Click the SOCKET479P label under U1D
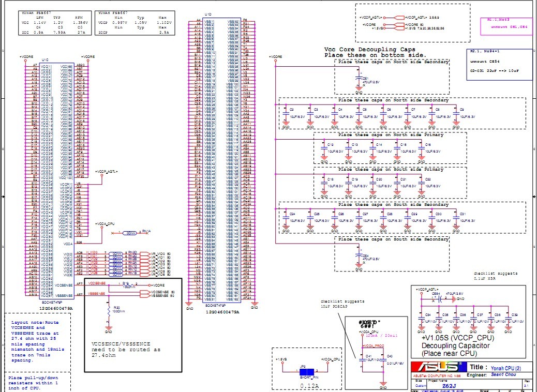The image size is (537, 392). (x=215, y=306)
